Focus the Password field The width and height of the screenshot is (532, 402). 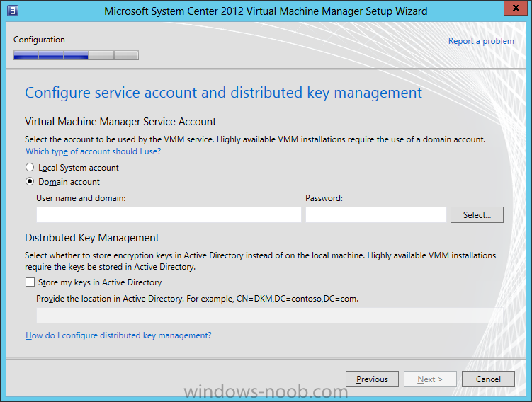(x=376, y=215)
